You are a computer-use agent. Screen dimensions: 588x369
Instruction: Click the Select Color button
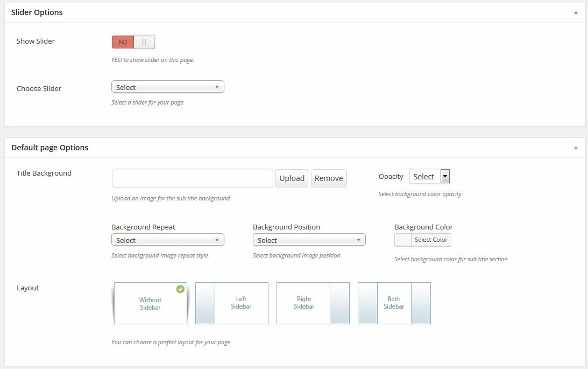(431, 240)
